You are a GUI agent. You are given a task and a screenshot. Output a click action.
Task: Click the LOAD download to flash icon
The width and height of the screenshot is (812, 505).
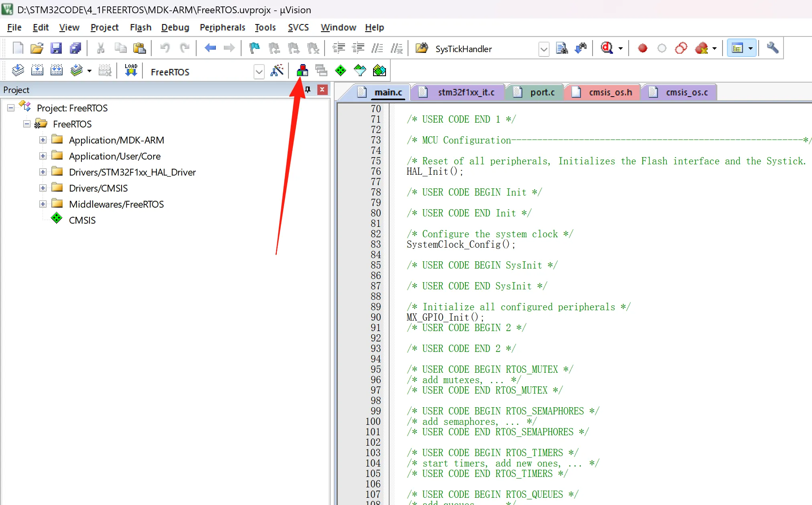[131, 71]
